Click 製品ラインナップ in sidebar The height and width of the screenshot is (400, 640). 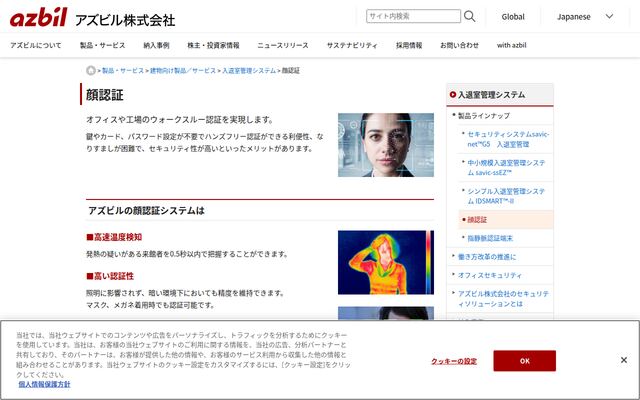tap(484, 116)
